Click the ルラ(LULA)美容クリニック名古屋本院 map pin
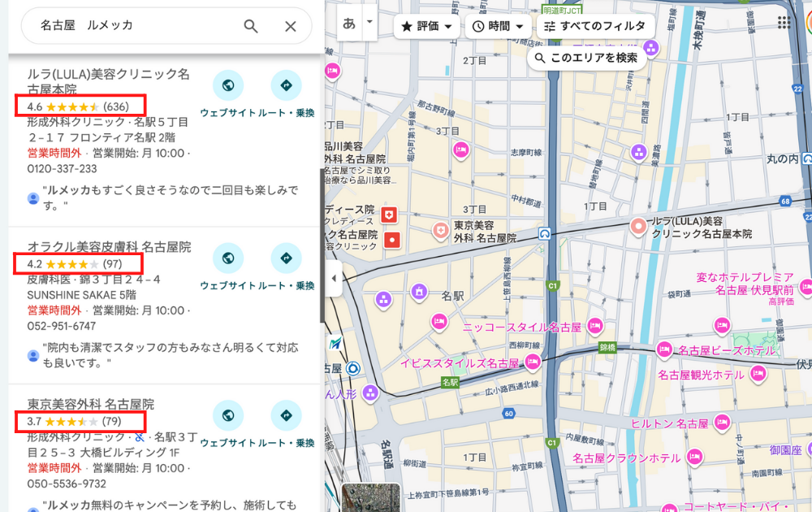The height and width of the screenshot is (512, 812). 638,226
